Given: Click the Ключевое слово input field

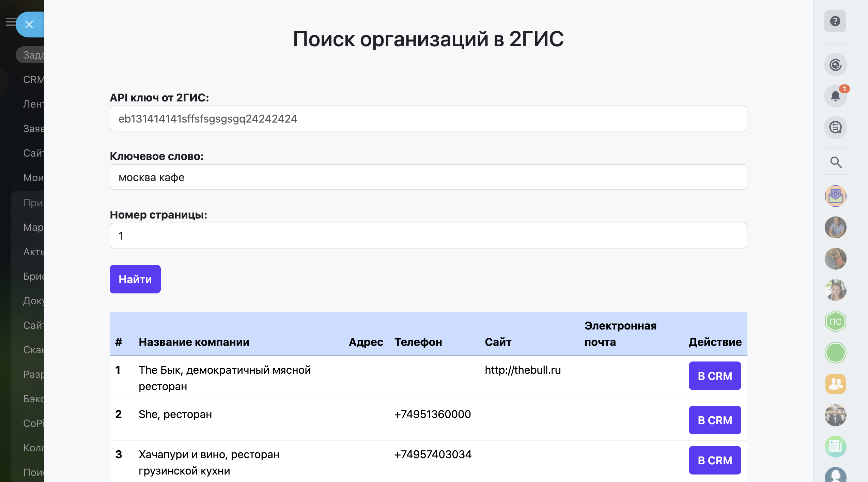Looking at the screenshot, I should (x=428, y=177).
